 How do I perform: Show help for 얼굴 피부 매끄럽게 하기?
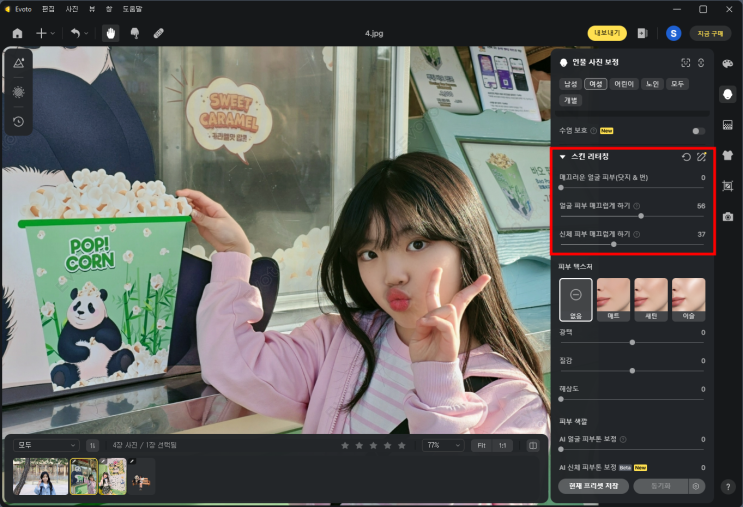[637, 206]
